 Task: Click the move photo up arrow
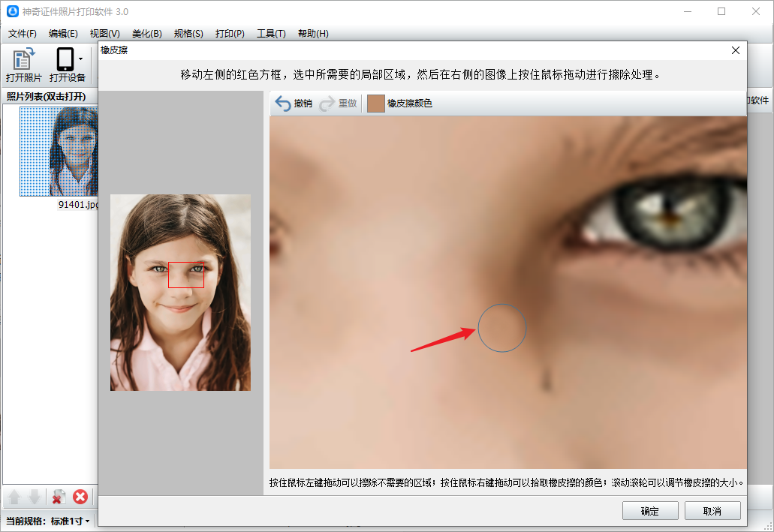(14, 497)
